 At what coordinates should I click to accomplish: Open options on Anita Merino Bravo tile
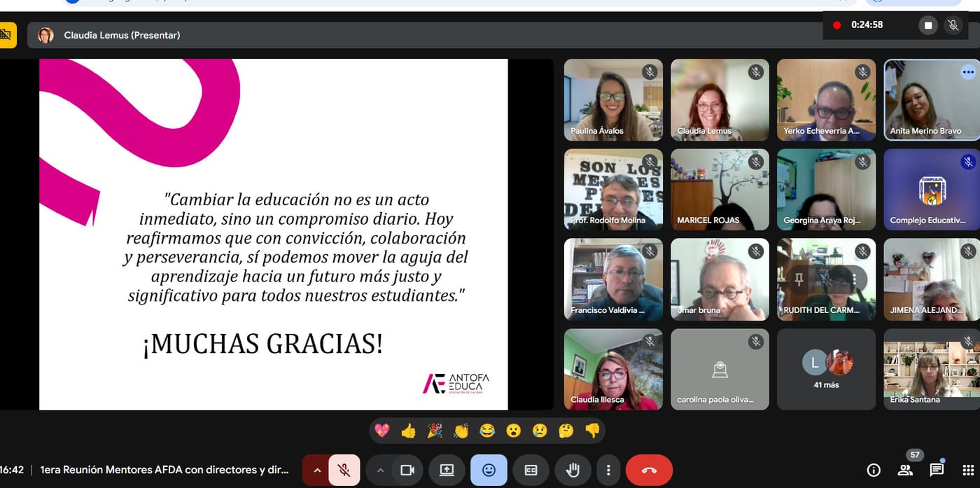967,71
